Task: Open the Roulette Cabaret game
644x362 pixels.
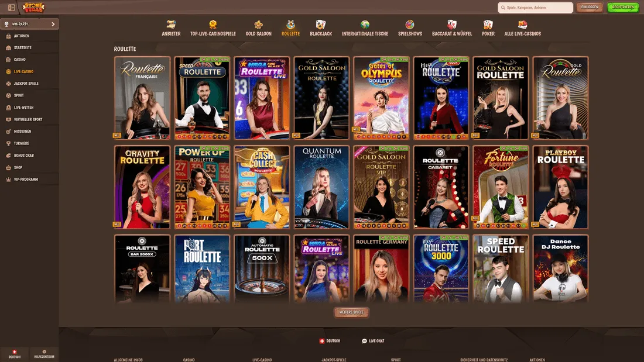Action: pos(441,187)
